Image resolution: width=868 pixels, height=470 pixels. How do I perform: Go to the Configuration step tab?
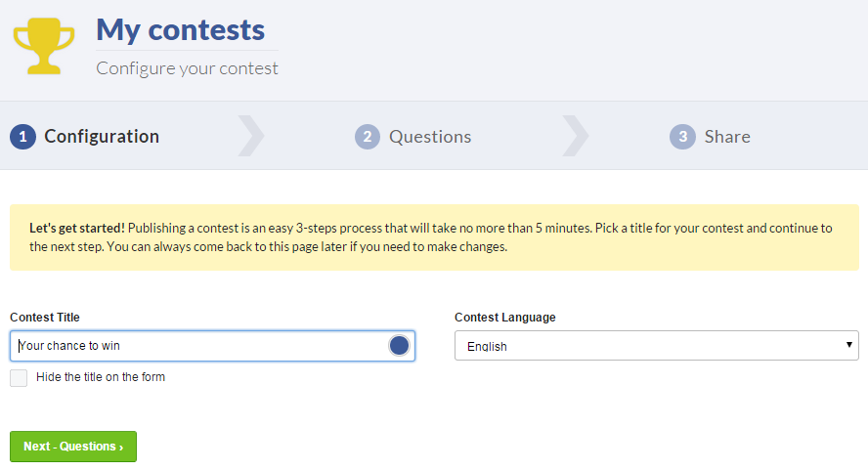(85, 137)
